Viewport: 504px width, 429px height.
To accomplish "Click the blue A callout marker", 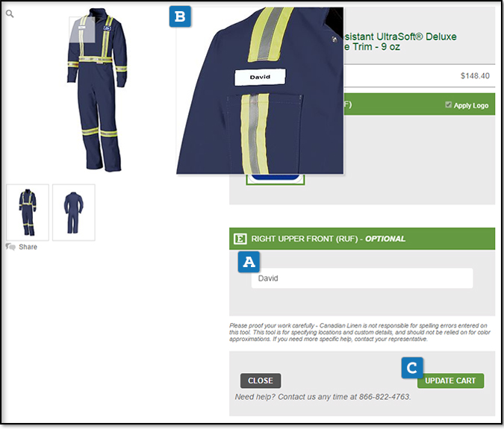I will click(249, 262).
